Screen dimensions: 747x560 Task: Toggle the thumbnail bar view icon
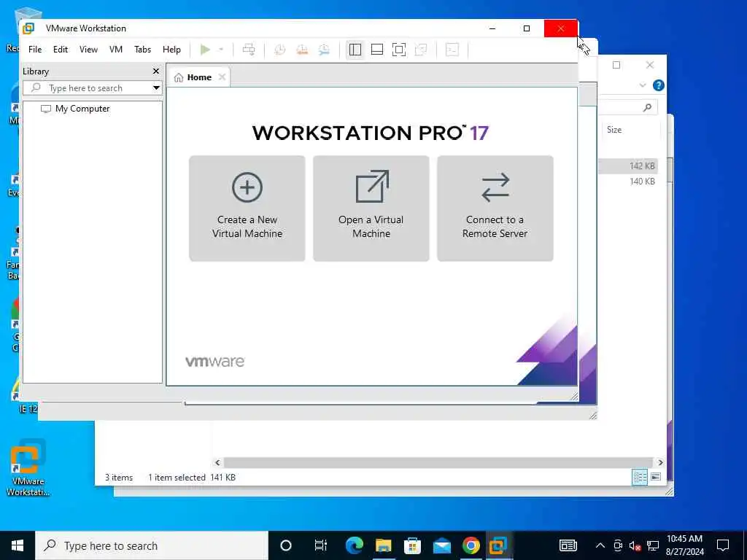[377, 50]
